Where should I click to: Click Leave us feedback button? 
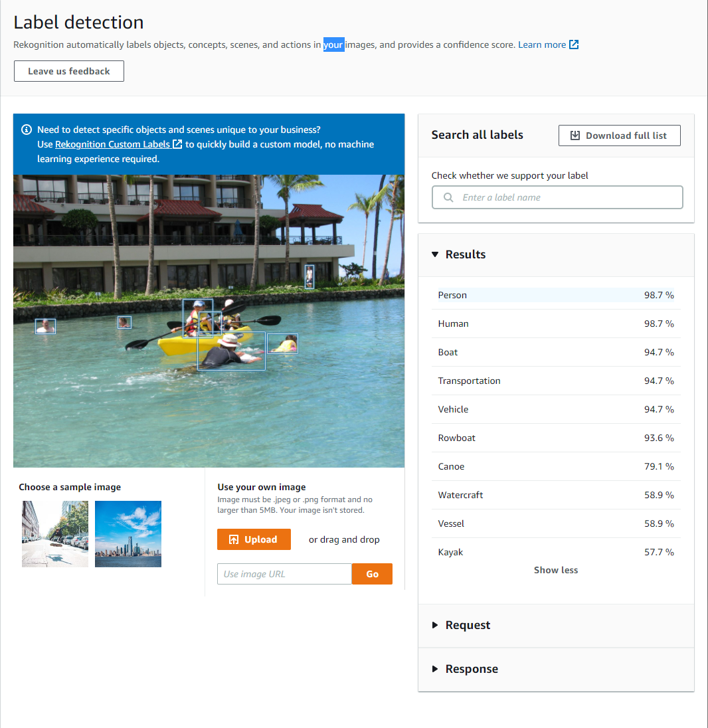[68, 71]
